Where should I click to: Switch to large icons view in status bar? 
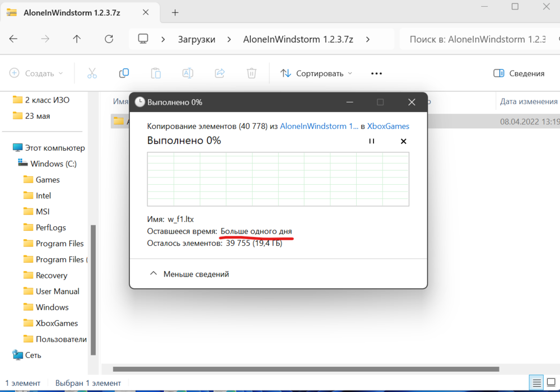pos(550,382)
